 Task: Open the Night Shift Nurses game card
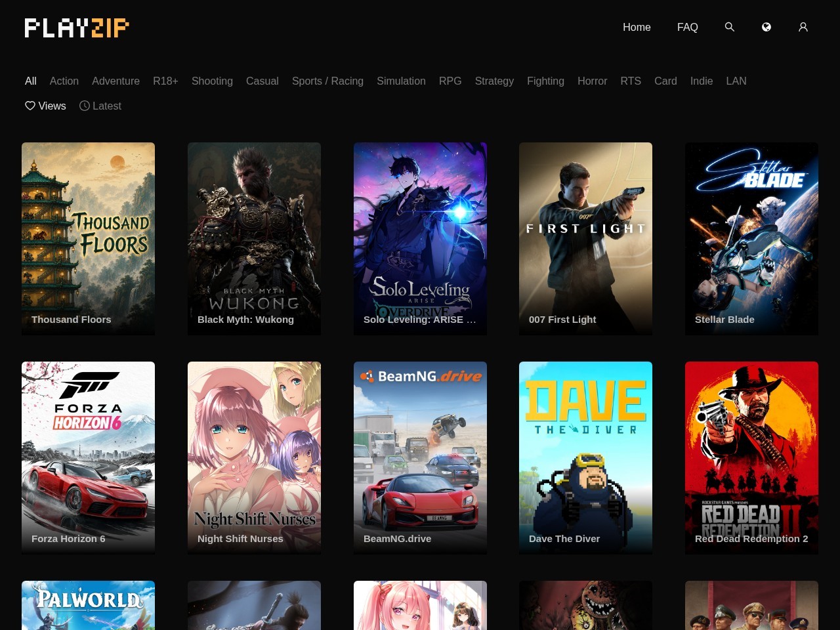click(x=254, y=458)
